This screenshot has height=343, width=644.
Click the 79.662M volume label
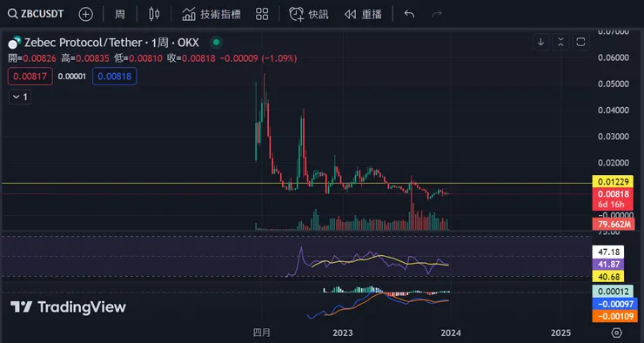coord(614,225)
